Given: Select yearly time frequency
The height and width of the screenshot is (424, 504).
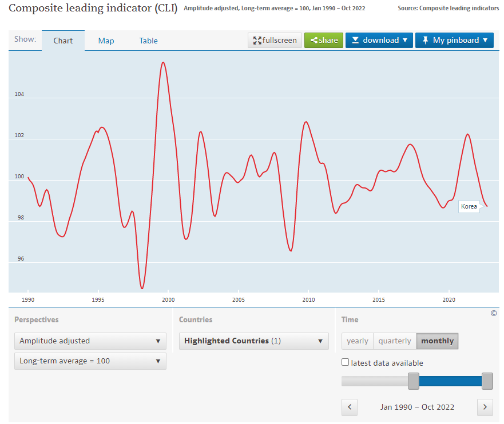Looking at the screenshot, I should coord(358,341).
